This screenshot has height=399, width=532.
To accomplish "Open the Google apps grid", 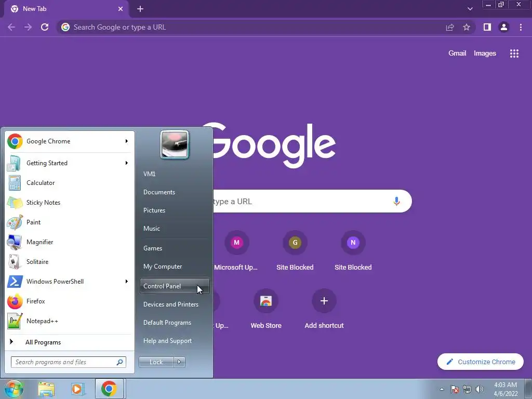I will point(514,54).
